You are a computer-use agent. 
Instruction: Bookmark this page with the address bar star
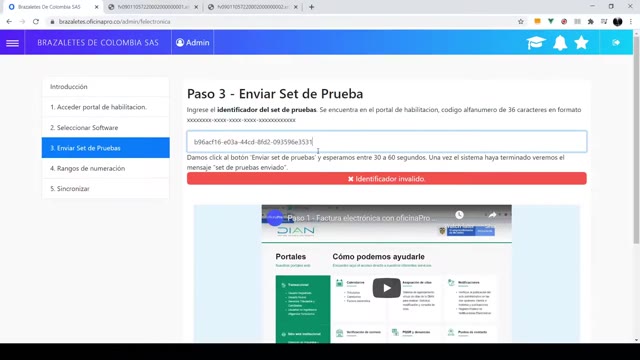[521, 22]
